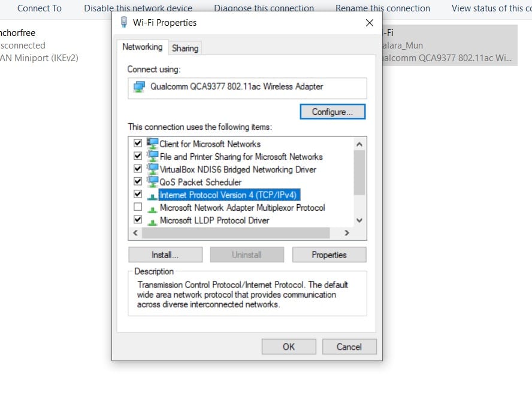Click the Microsoft LLDP Protocol Driver icon
The height and width of the screenshot is (403, 532).
[152, 222]
